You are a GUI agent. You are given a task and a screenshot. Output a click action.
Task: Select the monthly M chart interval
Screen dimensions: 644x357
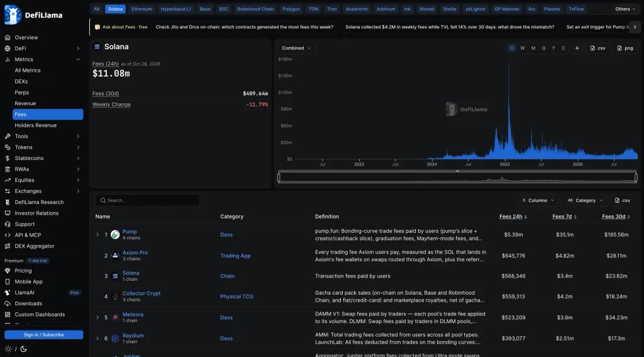pos(533,48)
